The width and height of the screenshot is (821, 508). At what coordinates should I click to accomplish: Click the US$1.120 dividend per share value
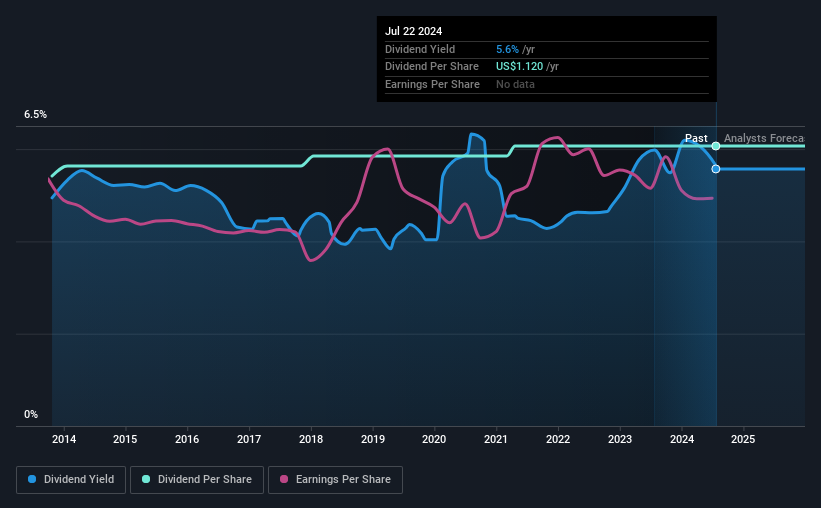coord(519,67)
